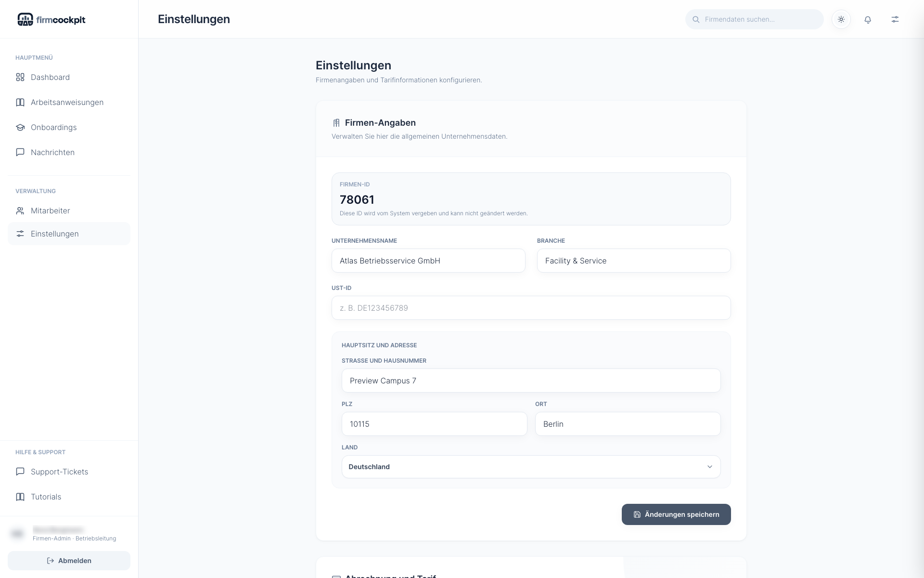
Task: Select Mitarbeiter under Verwaltung
Action: [x=50, y=210]
